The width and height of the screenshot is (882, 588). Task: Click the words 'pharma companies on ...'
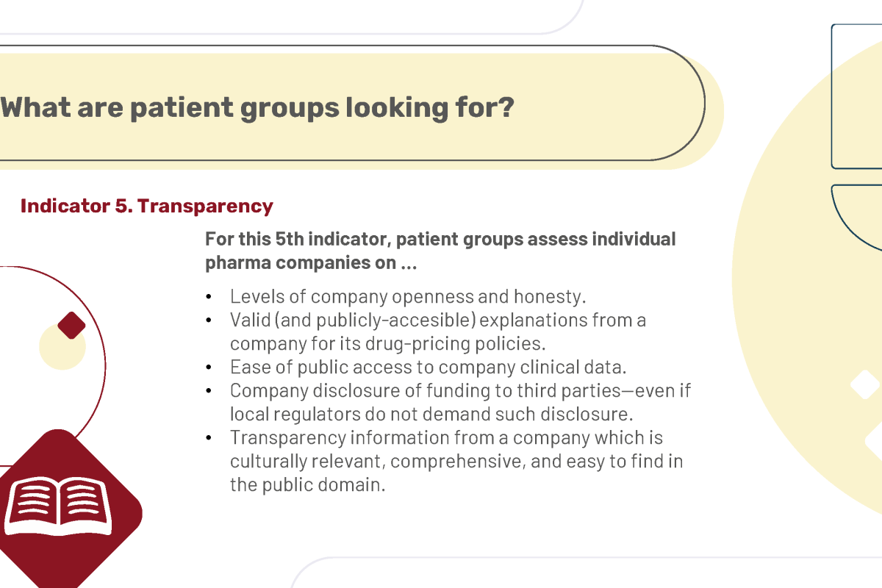pos(311,263)
